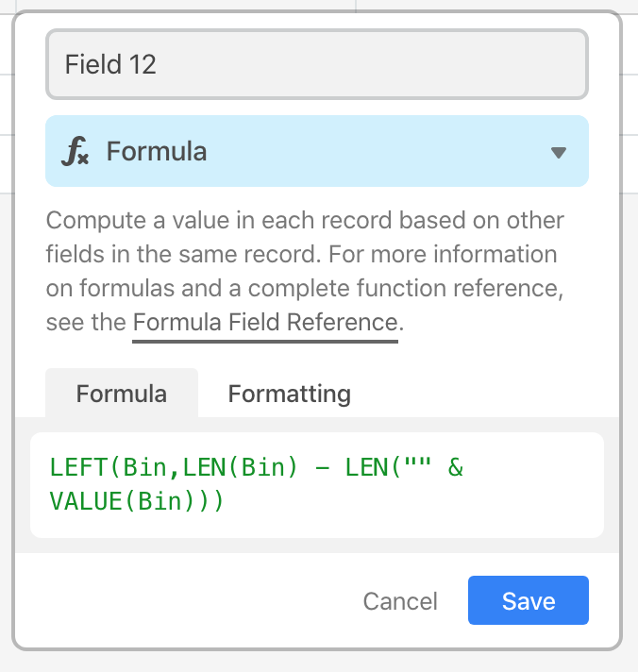This screenshot has width=638, height=672.
Task: Click the fx formula type icon
Action: click(75, 151)
